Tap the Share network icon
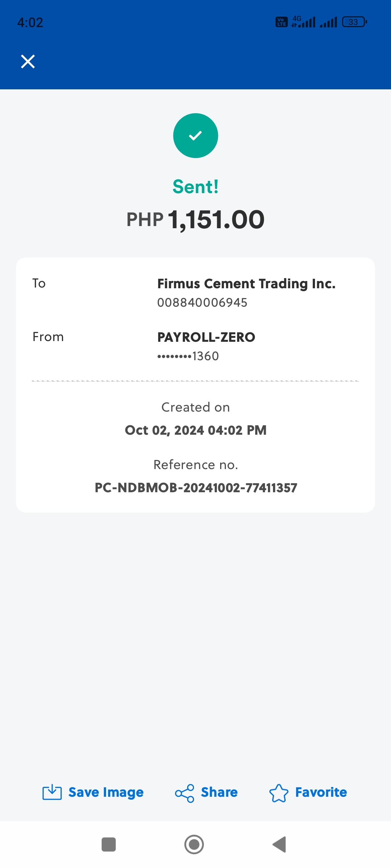Screen dimensions: 391x868 coord(185,793)
